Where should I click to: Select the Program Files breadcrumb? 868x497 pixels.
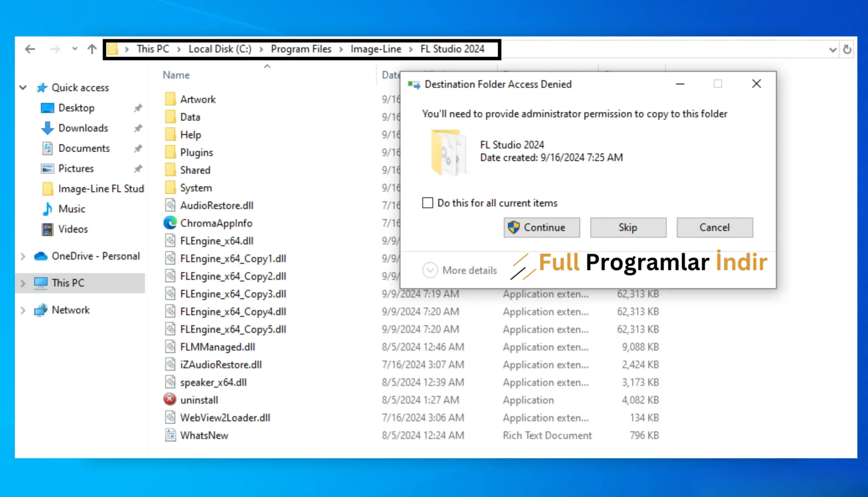click(x=301, y=49)
